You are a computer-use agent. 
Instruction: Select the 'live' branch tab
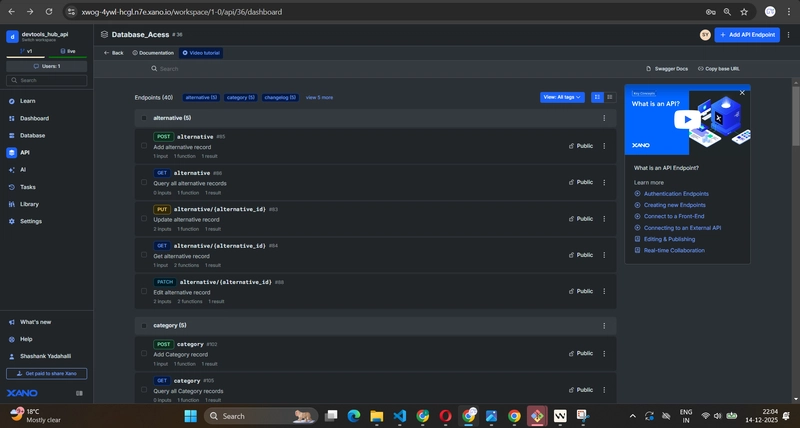click(66, 50)
